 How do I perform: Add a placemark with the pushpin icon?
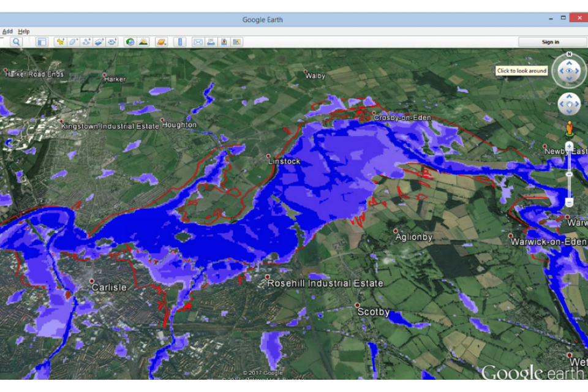point(60,42)
